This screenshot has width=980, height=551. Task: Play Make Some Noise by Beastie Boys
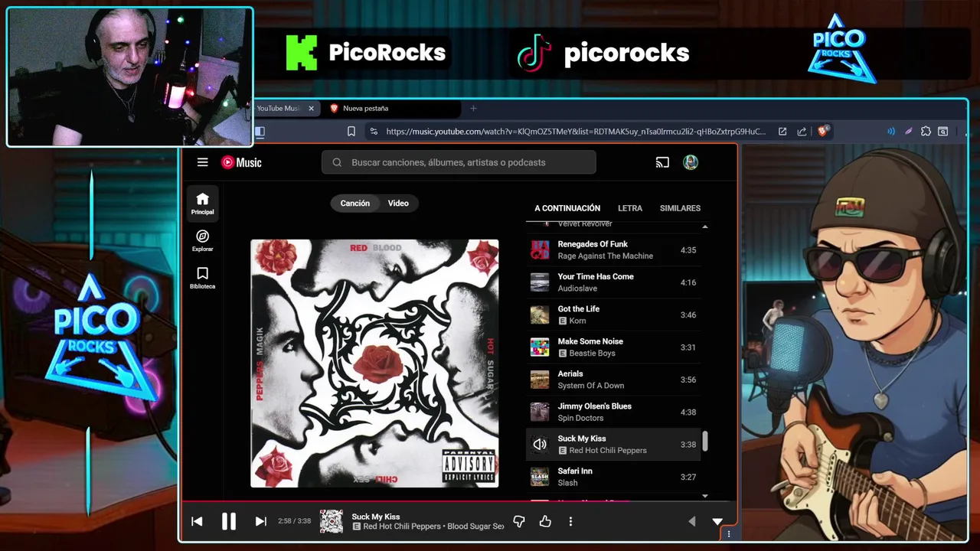(613, 347)
